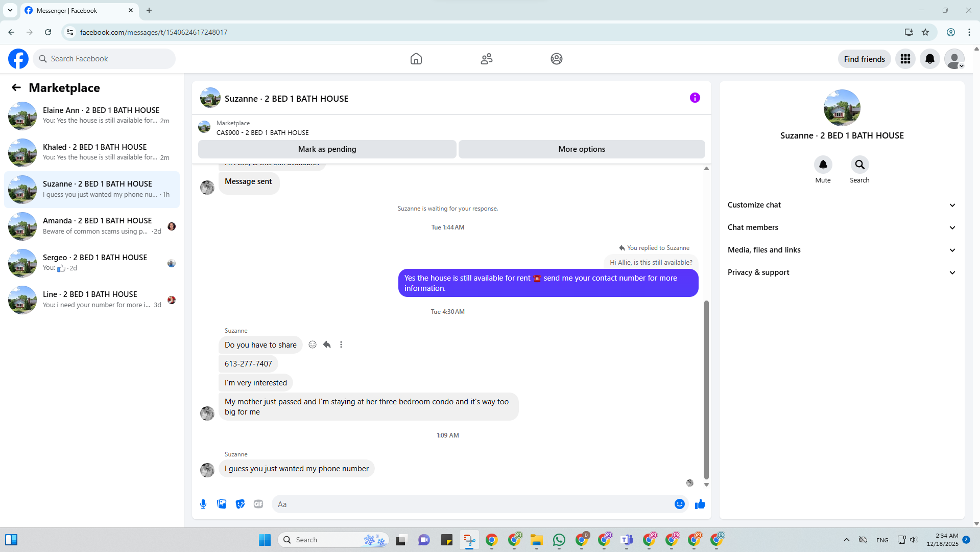Open Line conversation
The height and width of the screenshot is (552, 980).
pyautogui.click(x=92, y=300)
